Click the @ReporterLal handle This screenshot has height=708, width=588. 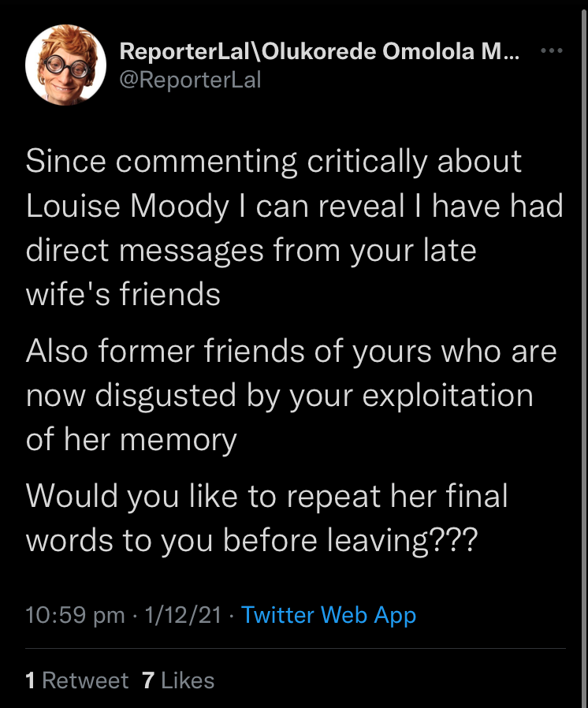[x=189, y=80]
